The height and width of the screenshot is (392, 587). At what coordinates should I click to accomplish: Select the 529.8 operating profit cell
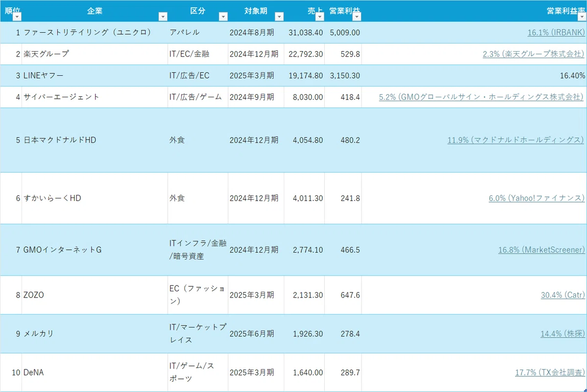[343, 54]
